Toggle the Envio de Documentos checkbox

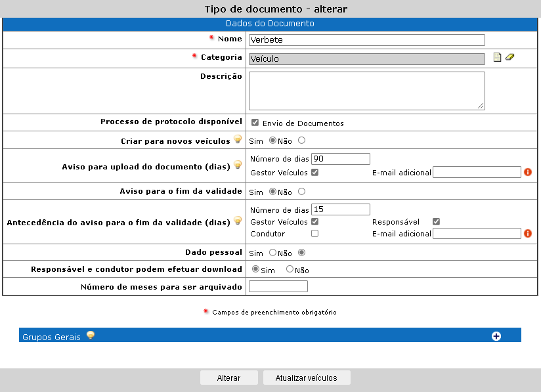coord(255,123)
